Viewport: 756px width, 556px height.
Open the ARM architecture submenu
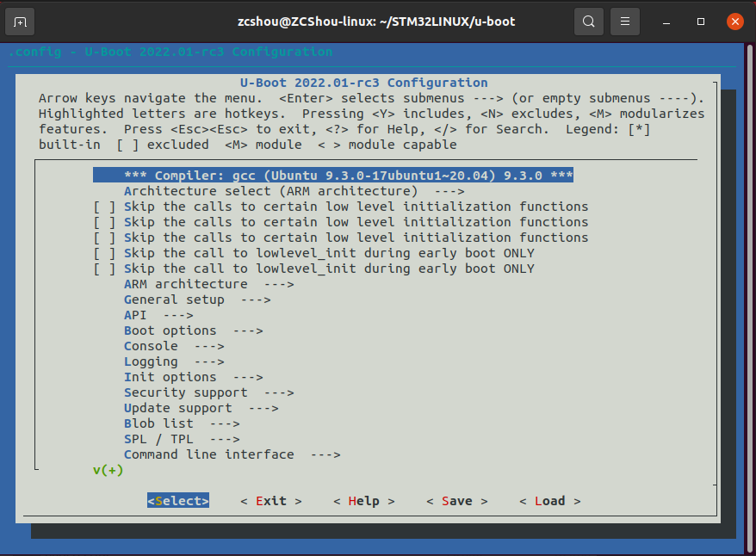tap(208, 284)
